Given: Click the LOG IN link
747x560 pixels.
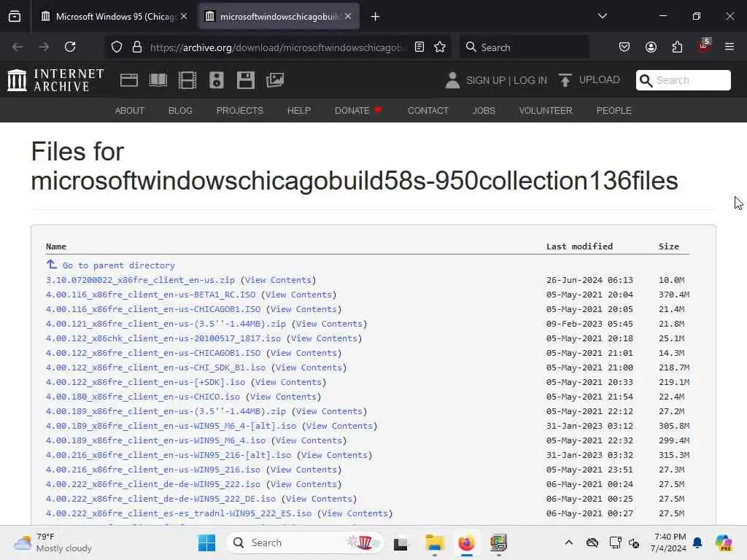Looking at the screenshot, I should coord(530,80).
